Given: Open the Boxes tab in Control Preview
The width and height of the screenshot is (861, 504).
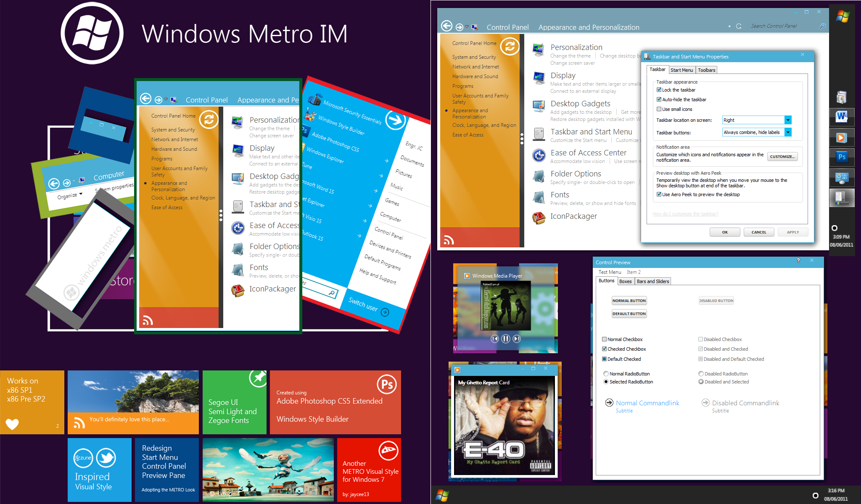Looking at the screenshot, I should point(625,281).
